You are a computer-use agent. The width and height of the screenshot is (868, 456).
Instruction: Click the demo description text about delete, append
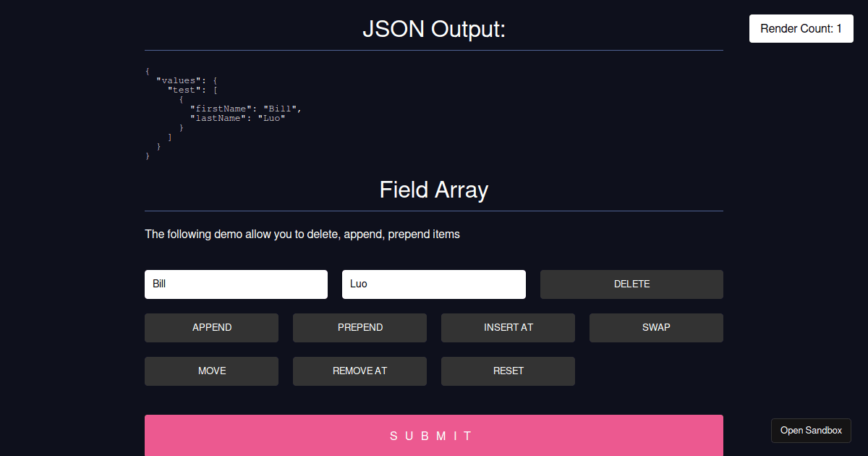302,235
